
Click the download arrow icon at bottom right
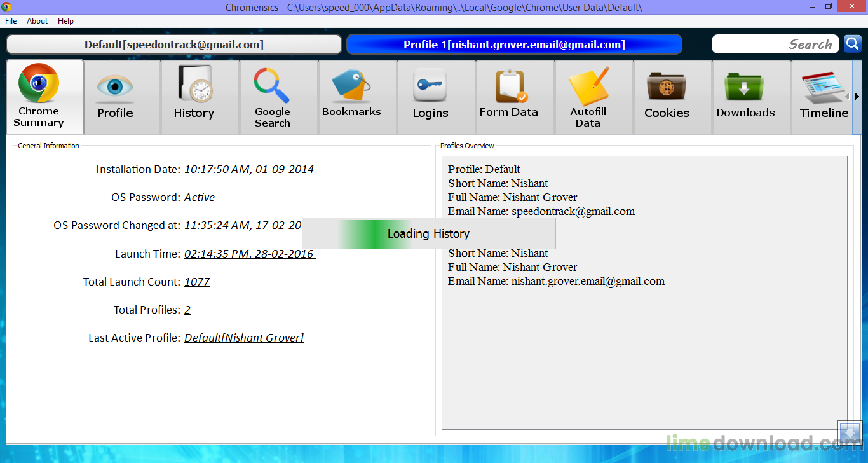point(850,433)
